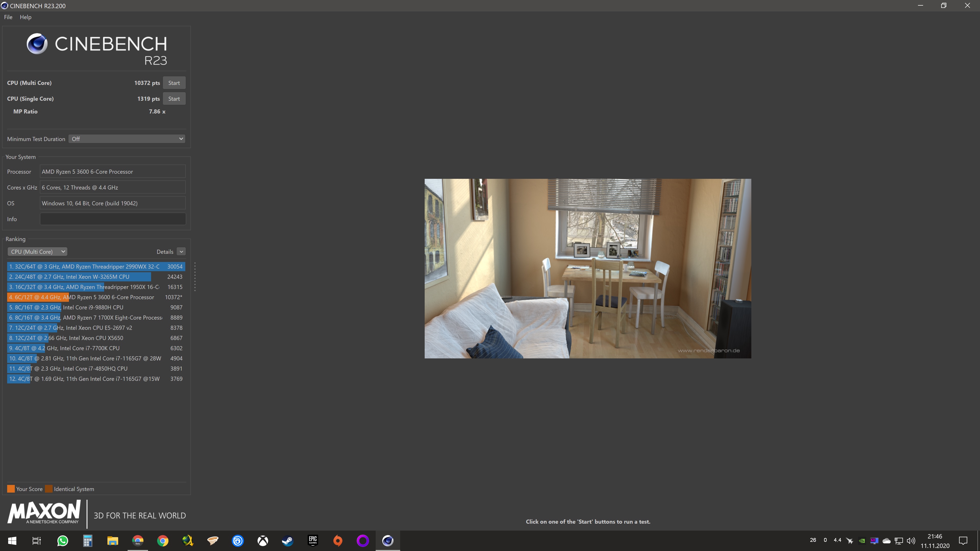Start the CPU (Single Core) test
This screenshot has width=980, height=551.
pos(174,98)
